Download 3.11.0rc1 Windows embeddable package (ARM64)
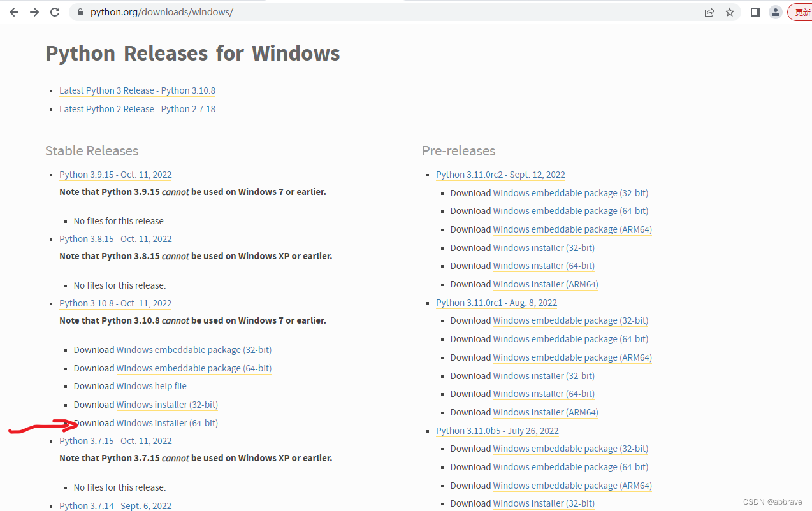Image resolution: width=812 pixels, height=511 pixels. [x=572, y=357]
